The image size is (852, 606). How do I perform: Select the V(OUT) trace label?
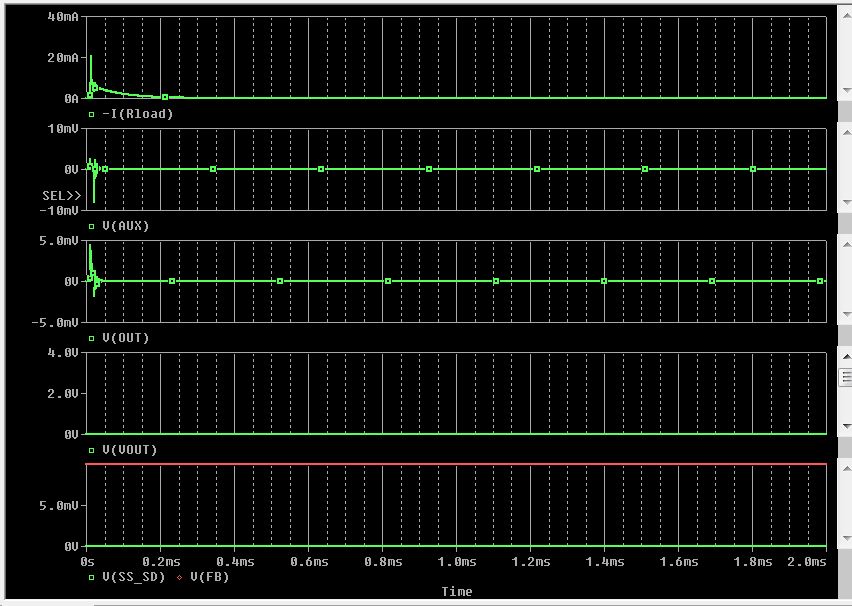point(126,338)
